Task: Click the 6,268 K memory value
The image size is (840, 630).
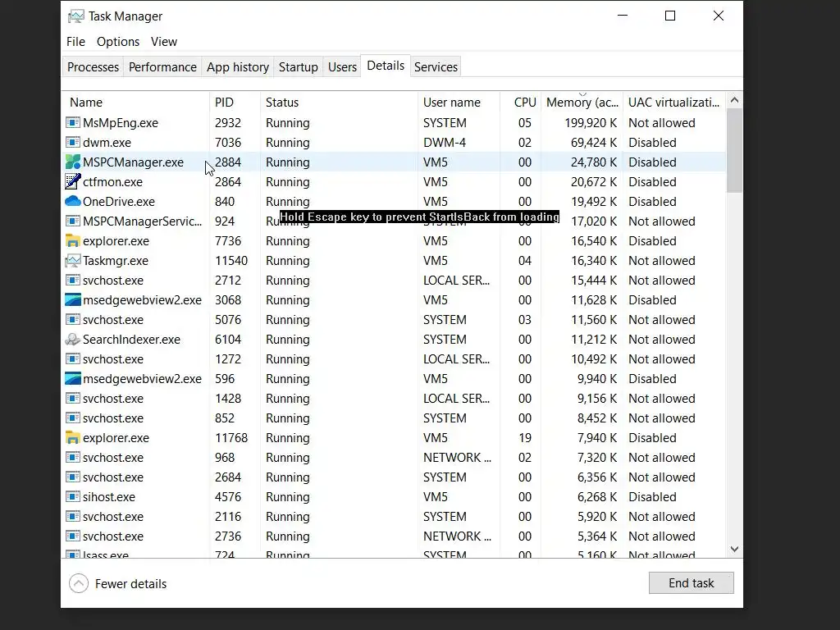Action: [597, 497]
